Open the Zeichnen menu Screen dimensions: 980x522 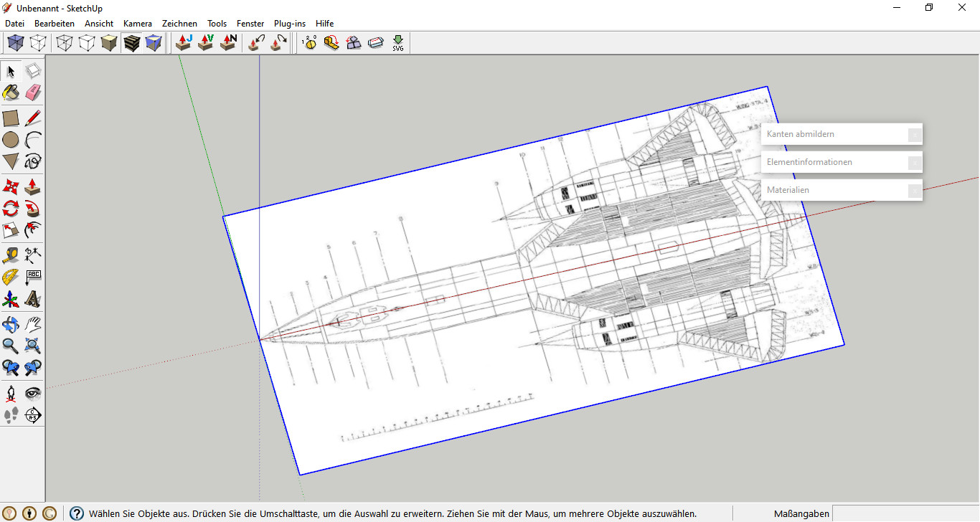click(x=179, y=24)
